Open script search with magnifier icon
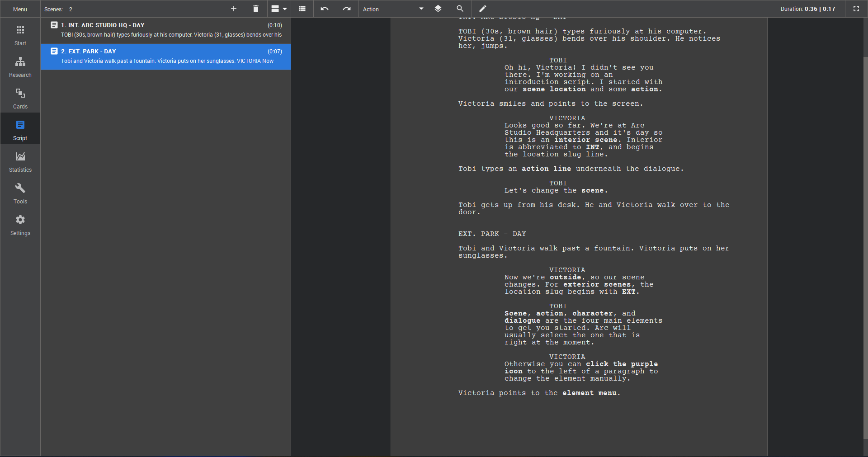The width and height of the screenshot is (868, 457). point(460,9)
